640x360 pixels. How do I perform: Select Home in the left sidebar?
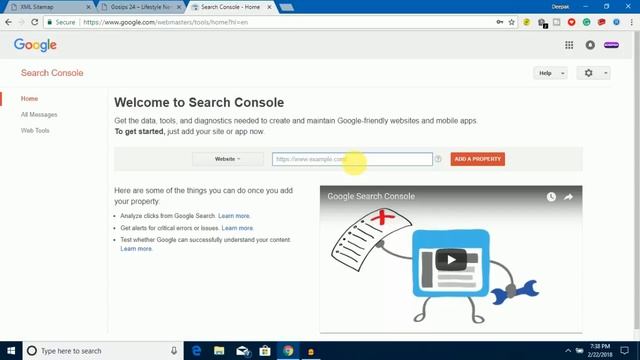[29, 99]
